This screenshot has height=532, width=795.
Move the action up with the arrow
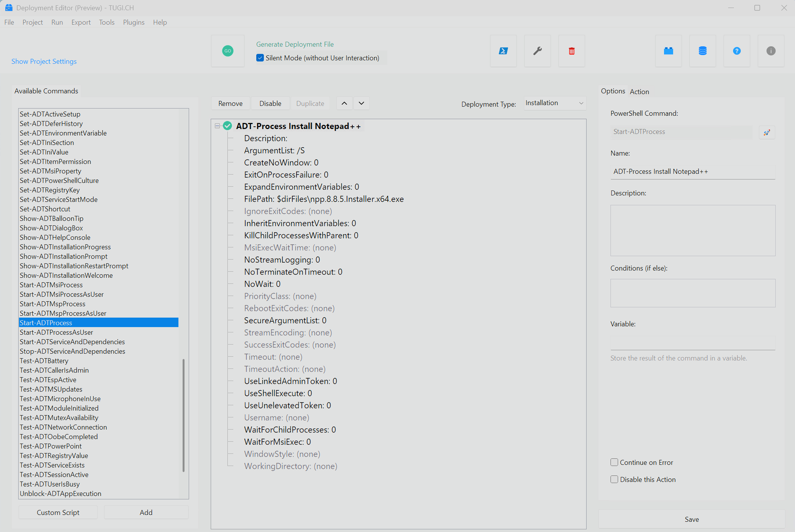[x=344, y=103]
